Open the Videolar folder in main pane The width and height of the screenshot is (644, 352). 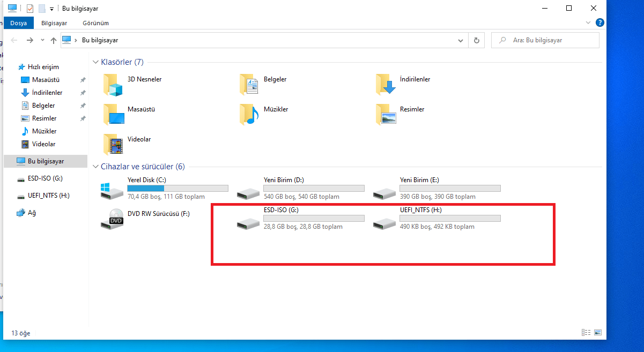[127, 144]
